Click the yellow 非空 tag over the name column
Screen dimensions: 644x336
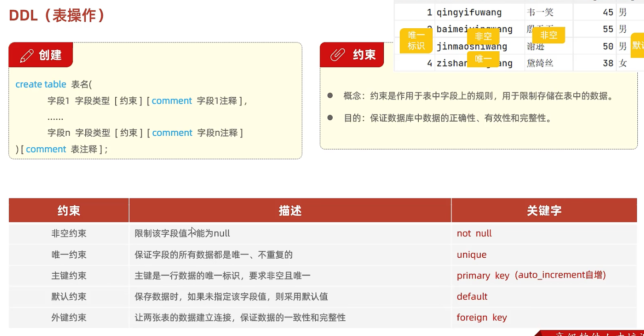pyautogui.click(x=549, y=35)
